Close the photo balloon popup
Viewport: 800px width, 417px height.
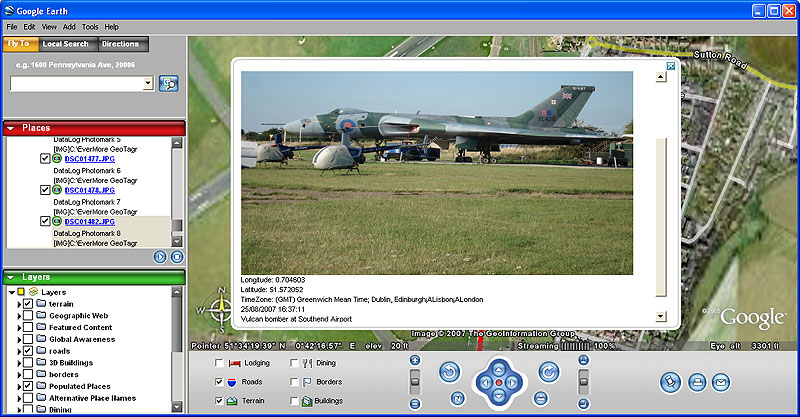pyautogui.click(x=671, y=66)
